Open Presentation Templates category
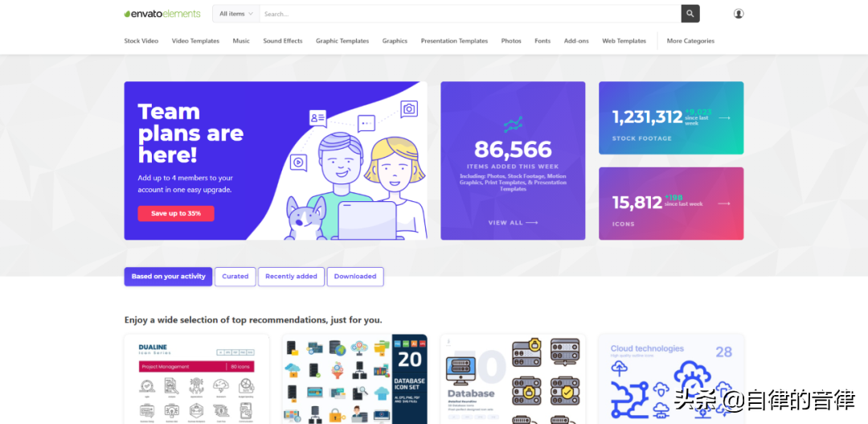Viewport: 868px width, 424px height. 454,41
